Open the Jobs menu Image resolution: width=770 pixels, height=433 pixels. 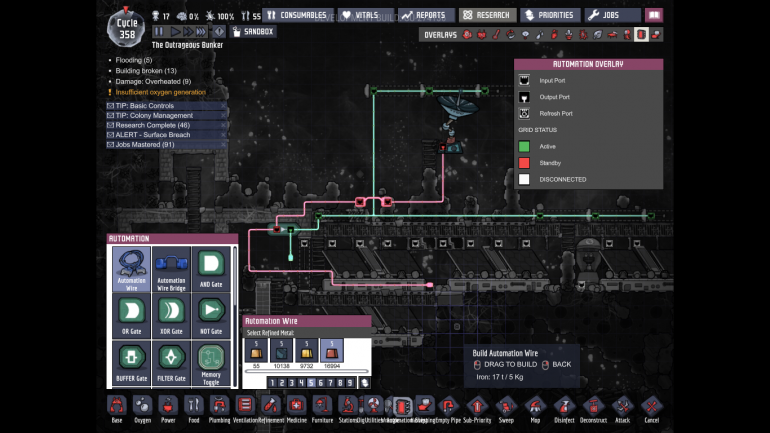(612, 15)
